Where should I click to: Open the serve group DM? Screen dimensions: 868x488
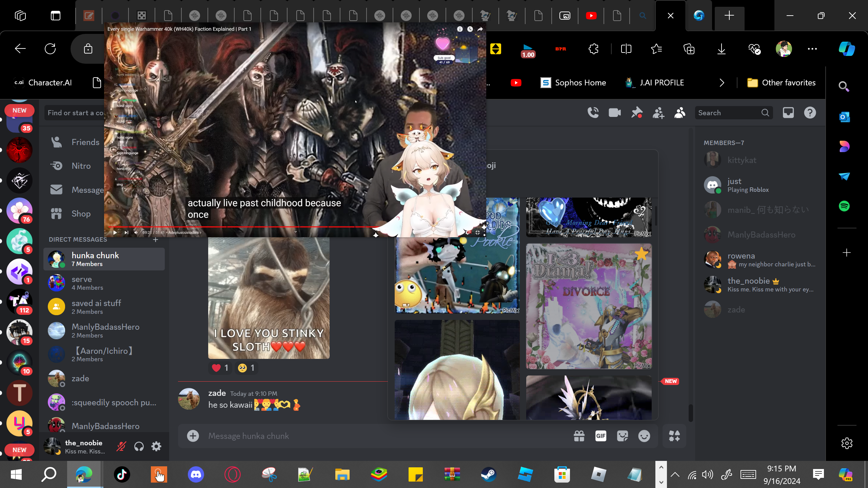(104, 283)
